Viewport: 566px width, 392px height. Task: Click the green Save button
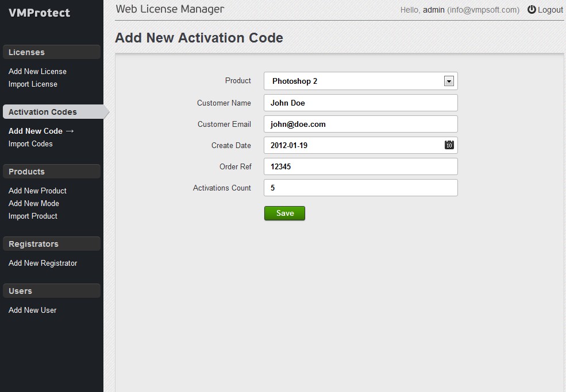click(284, 213)
